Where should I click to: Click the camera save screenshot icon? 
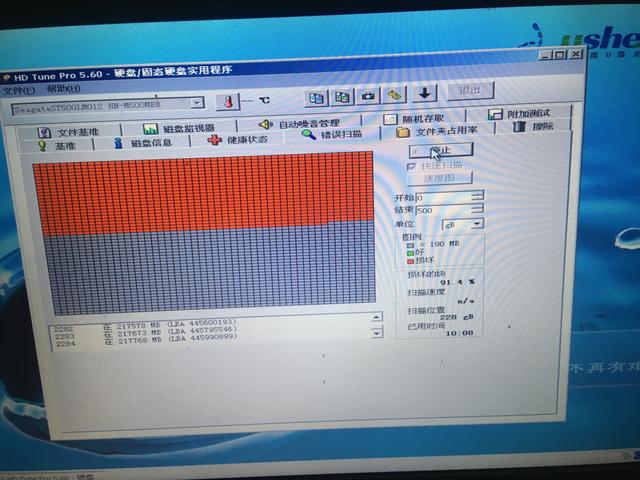368,96
